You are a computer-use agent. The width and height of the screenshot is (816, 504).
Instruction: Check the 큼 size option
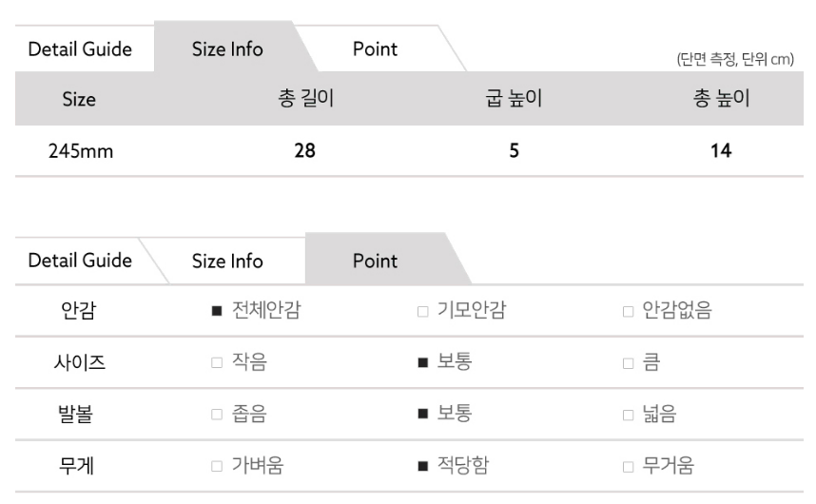[628, 362]
